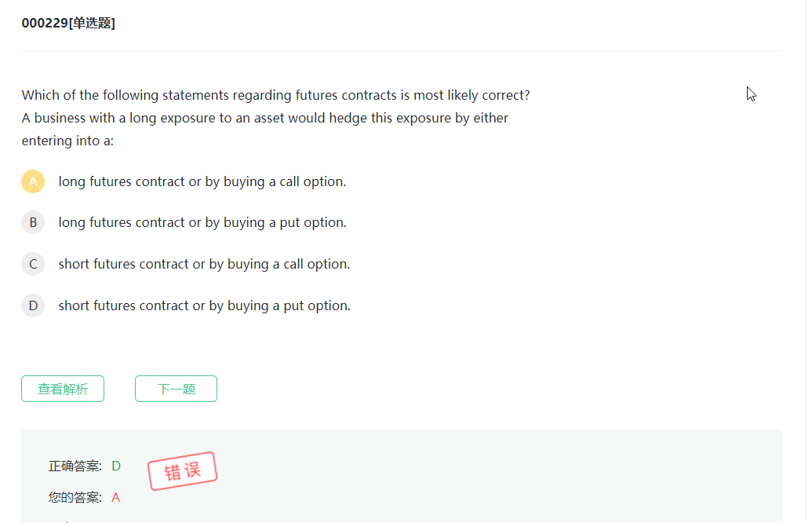Select option C radio circle
Screen dimensions: 812x523
tap(33, 264)
